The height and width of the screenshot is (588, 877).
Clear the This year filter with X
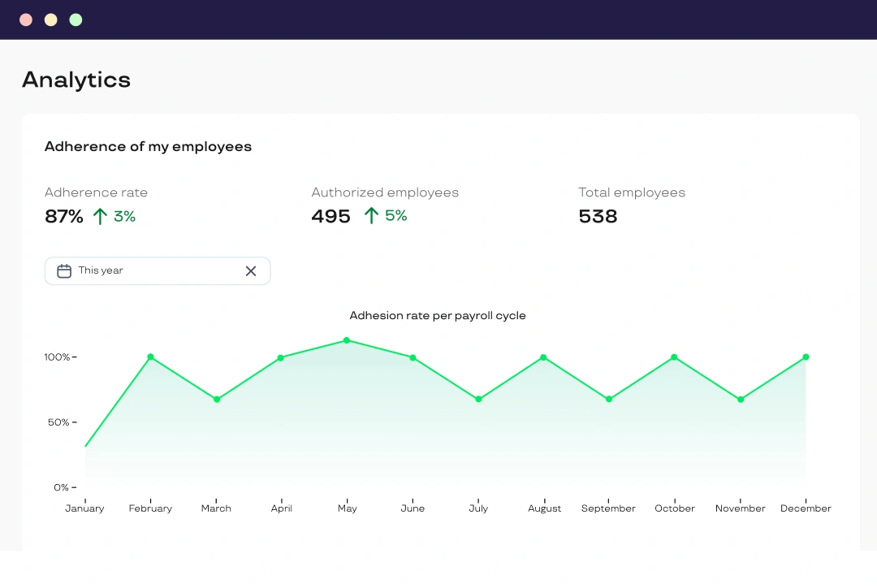pos(251,271)
